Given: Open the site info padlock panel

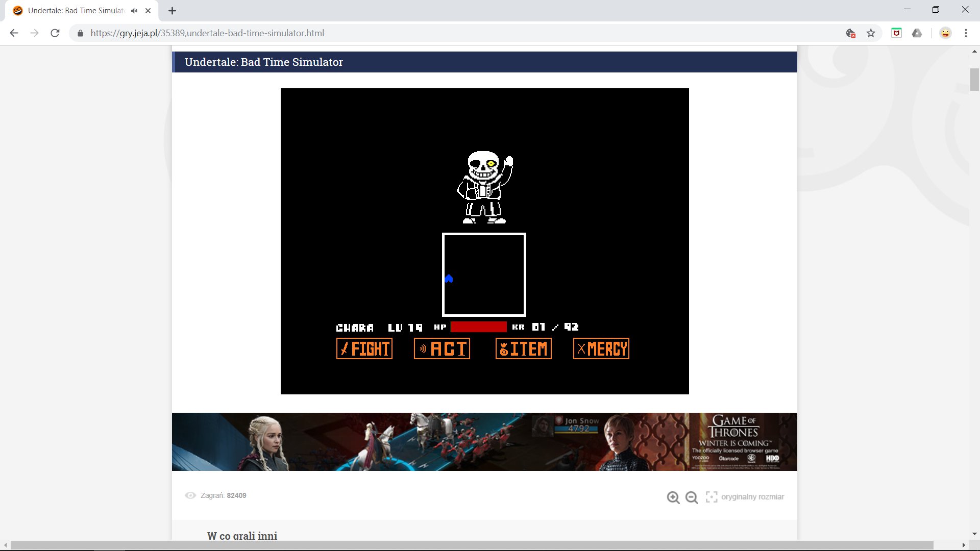Looking at the screenshot, I should pyautogui.click(x=80, y=33).
